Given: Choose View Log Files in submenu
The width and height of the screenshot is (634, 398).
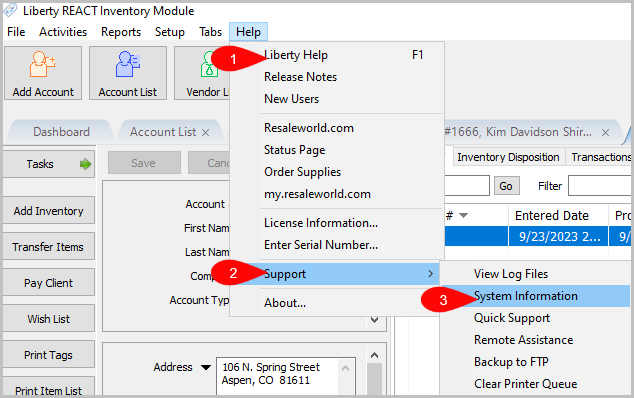Looking at the screenshot, I should click(535, 274).
